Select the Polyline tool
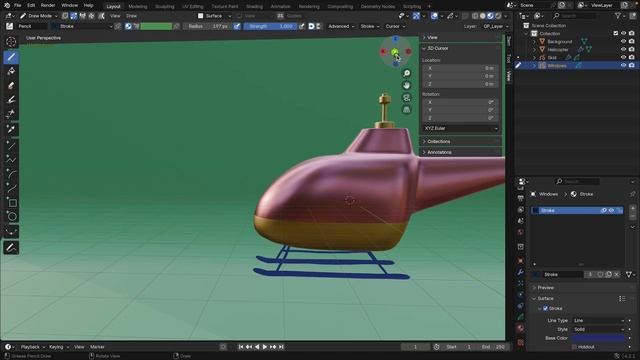 pyautogui.click(x=11, y=160)
